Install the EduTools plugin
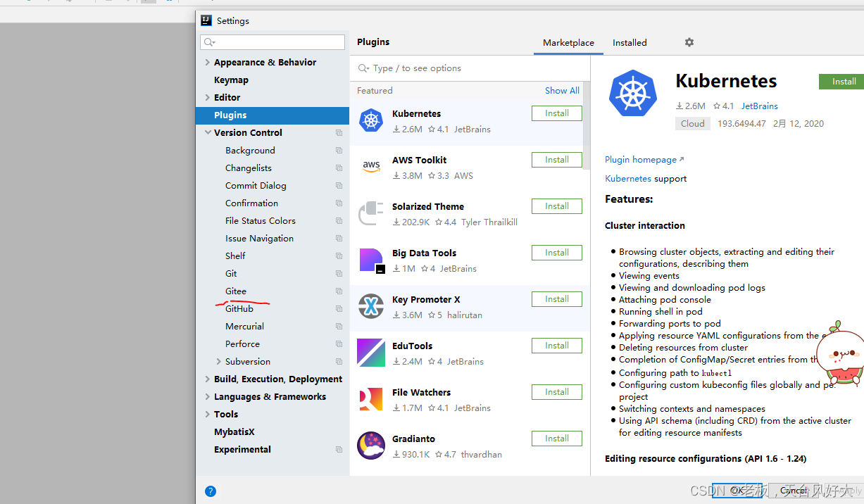The width and height of the screenshot is (864, 504). click(x=556, y=346)
